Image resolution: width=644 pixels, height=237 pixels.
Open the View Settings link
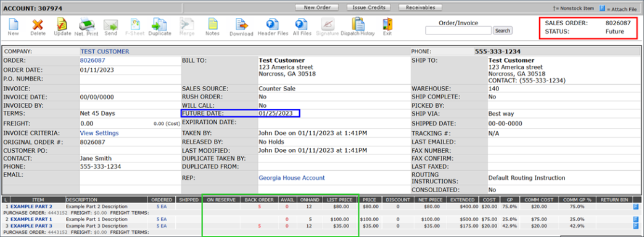[x=99, y=133]
